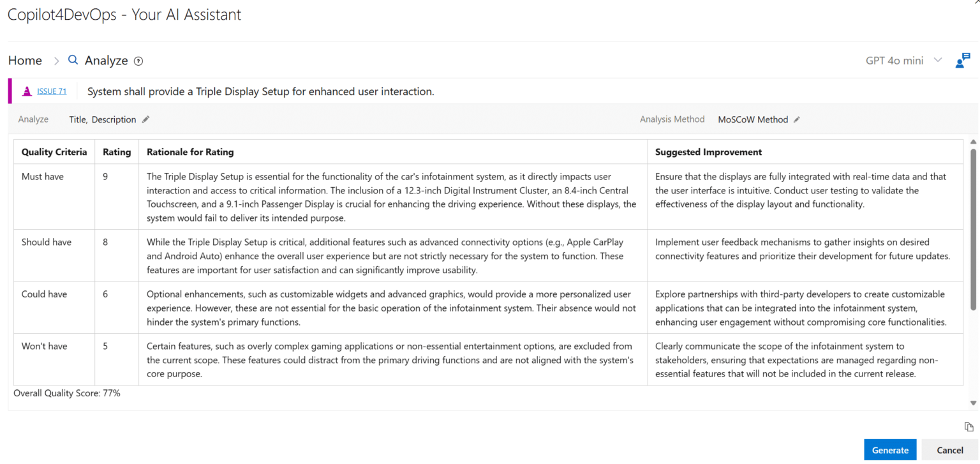Click the Generate button
This screenshot has width=980, height=464.
coord(890,449)
